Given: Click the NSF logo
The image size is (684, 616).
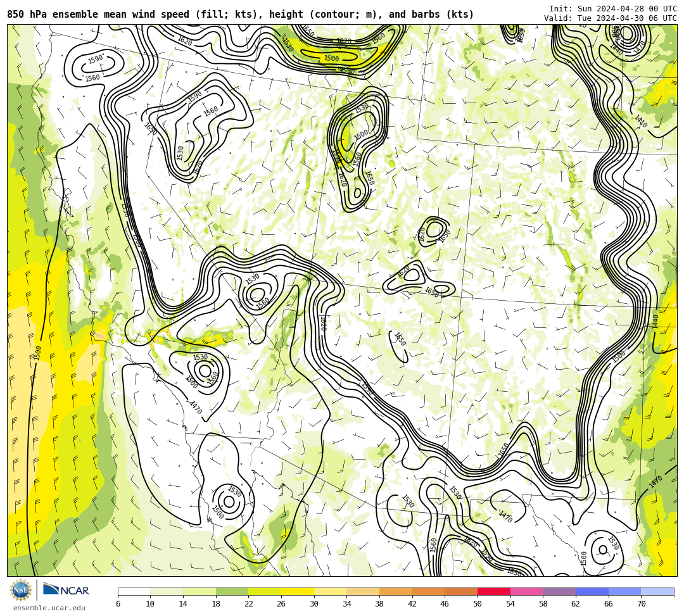Looking at the screenshot, I should pyautogui.click(x=20, y=590).
